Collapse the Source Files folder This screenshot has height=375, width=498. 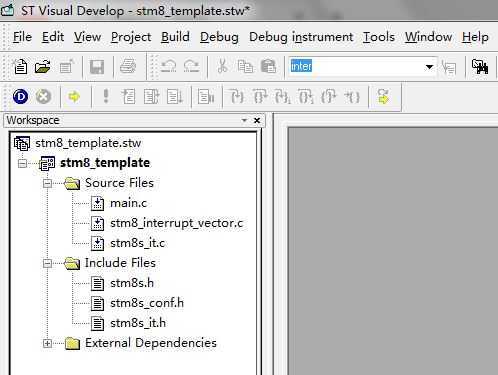point(47,183)
